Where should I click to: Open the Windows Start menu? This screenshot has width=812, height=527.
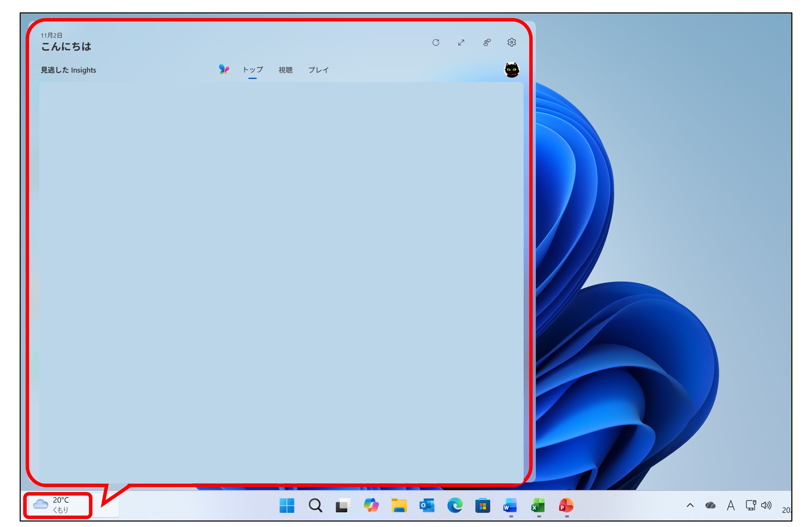coord(287,506)
